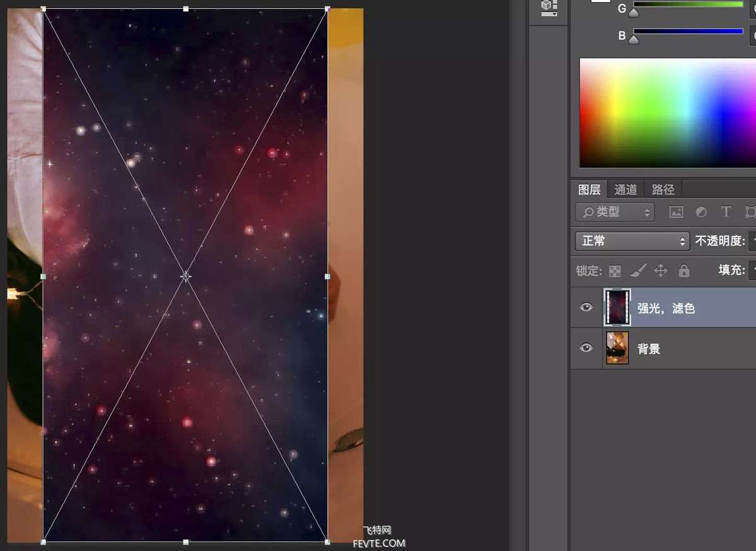Click the 不透明度 label

720,241
